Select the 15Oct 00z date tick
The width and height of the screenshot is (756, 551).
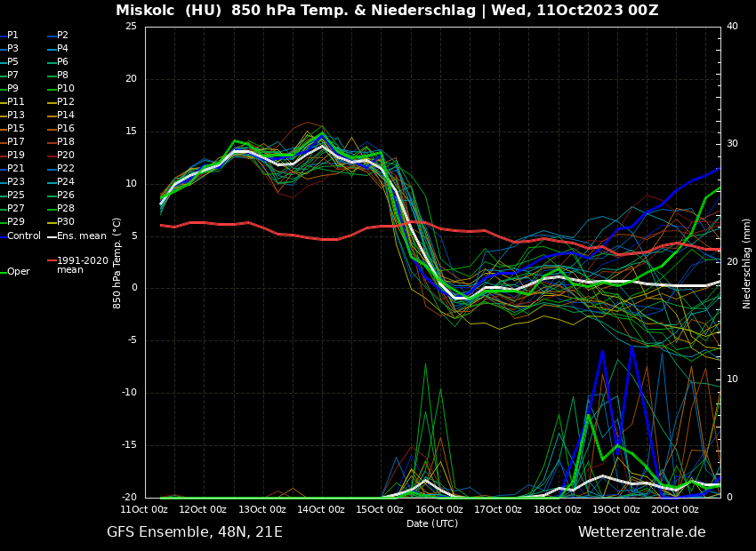pyautogui.click(x=380, y=510)
